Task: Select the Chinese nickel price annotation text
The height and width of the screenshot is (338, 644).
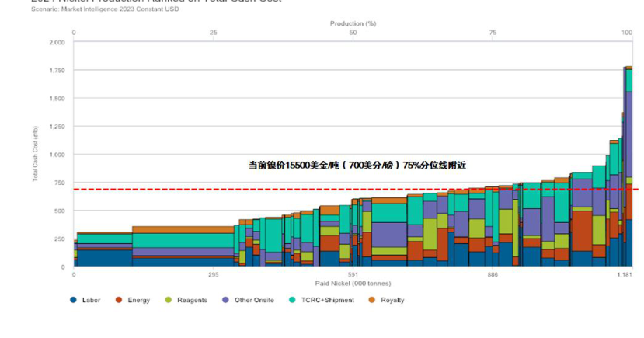Action: point(357,165)
